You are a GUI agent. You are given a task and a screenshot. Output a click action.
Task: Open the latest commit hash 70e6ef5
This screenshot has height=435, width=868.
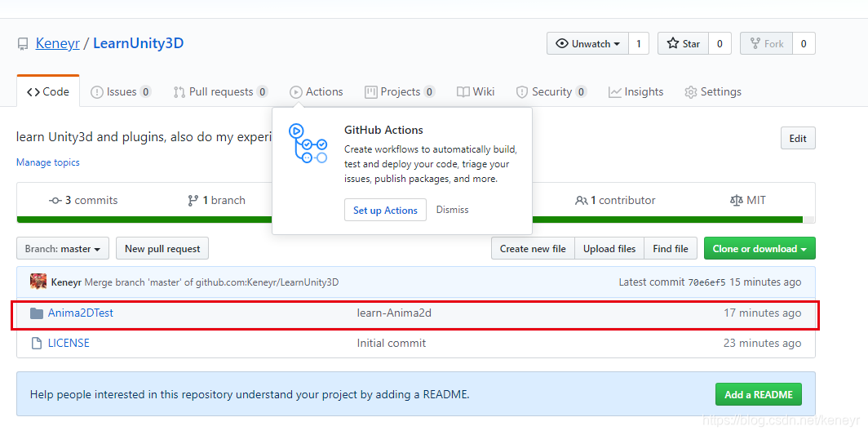tap(706, 282)
